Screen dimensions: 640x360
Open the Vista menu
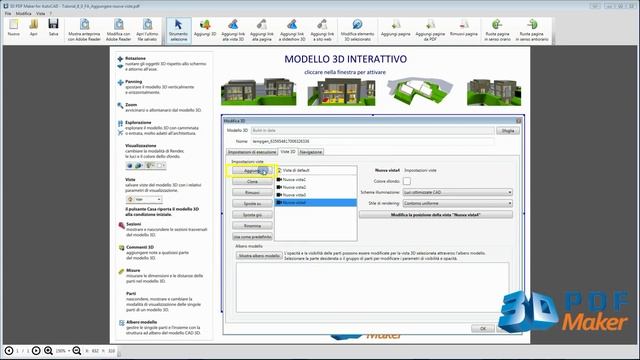click(40, 13)
